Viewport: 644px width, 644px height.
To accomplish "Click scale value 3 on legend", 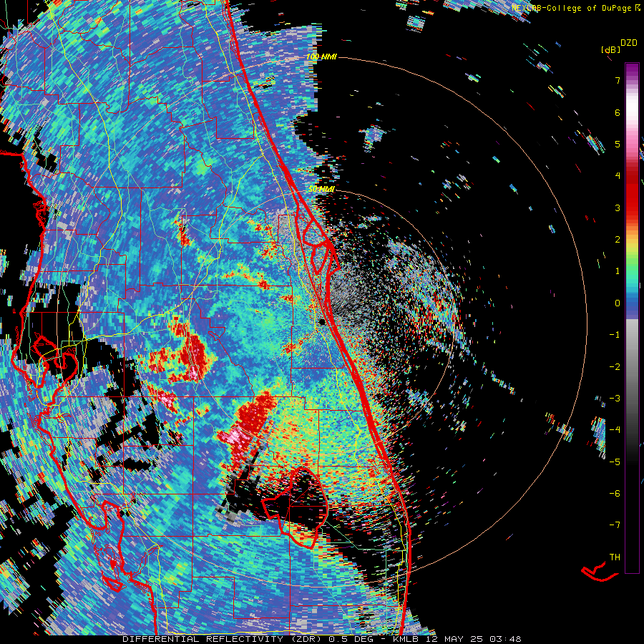I will [x=618, y=208].
